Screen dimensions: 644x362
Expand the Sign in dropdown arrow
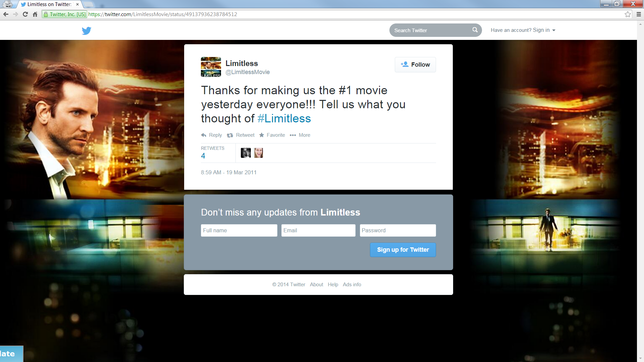(x=554, y=30)
